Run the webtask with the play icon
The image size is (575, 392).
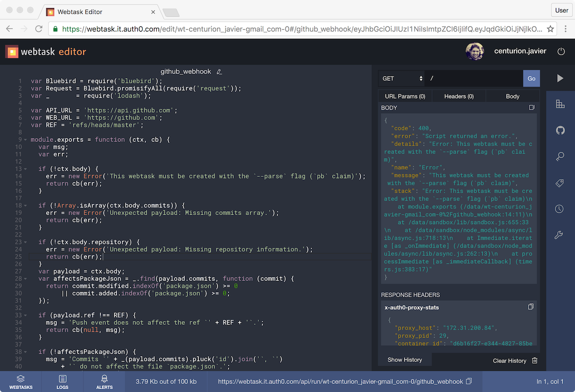pos(561,78)
